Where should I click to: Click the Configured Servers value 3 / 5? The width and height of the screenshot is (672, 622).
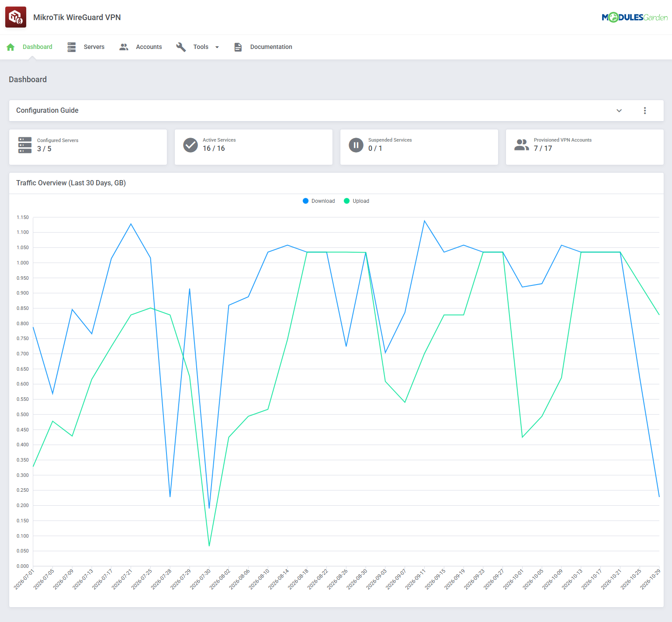point(44,149)
